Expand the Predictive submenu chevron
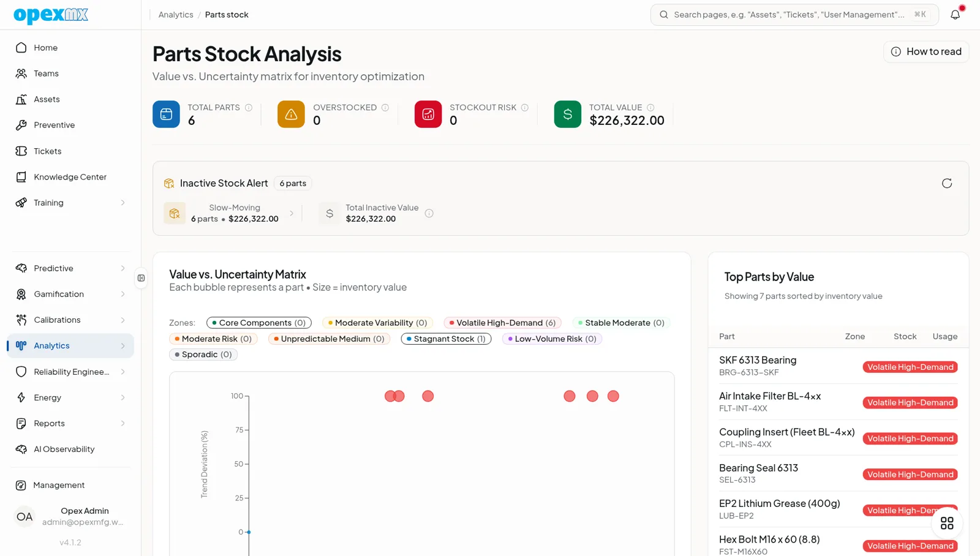The width and height of the screenshot is (980, 556). [123, 268]
